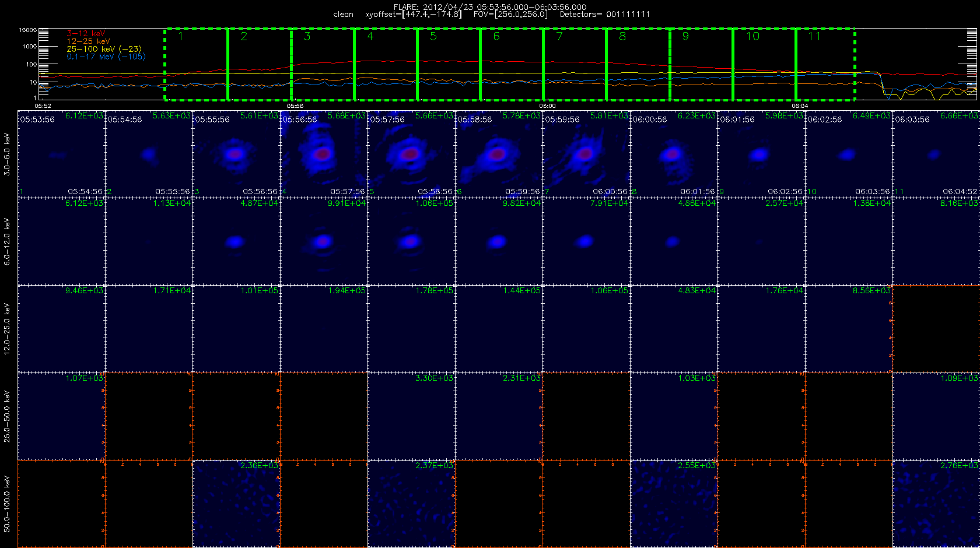980x548 pixels.
Task: Open the 3-6 keV image at 05:59:56
Action: pyautogui.click(x=586, y=154)
